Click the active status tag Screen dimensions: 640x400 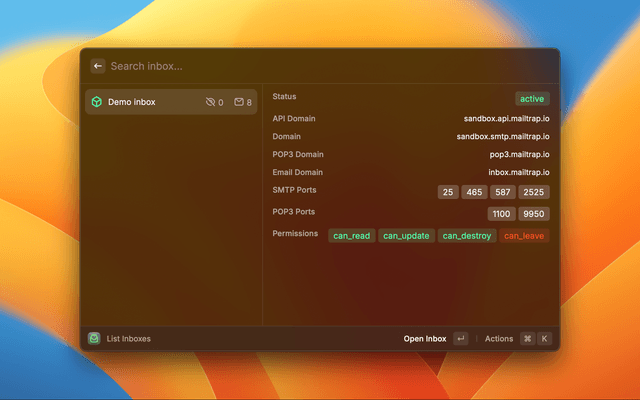(x=532, y=99)
